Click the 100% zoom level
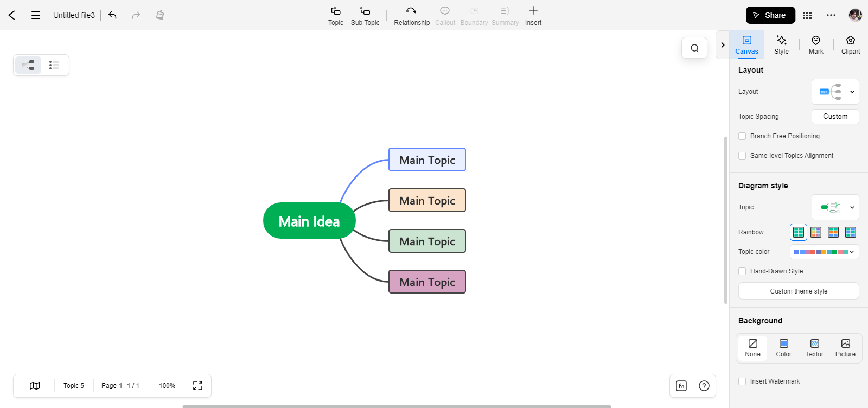This screenshot has height=408, width=868. click(x=167, y=386)
